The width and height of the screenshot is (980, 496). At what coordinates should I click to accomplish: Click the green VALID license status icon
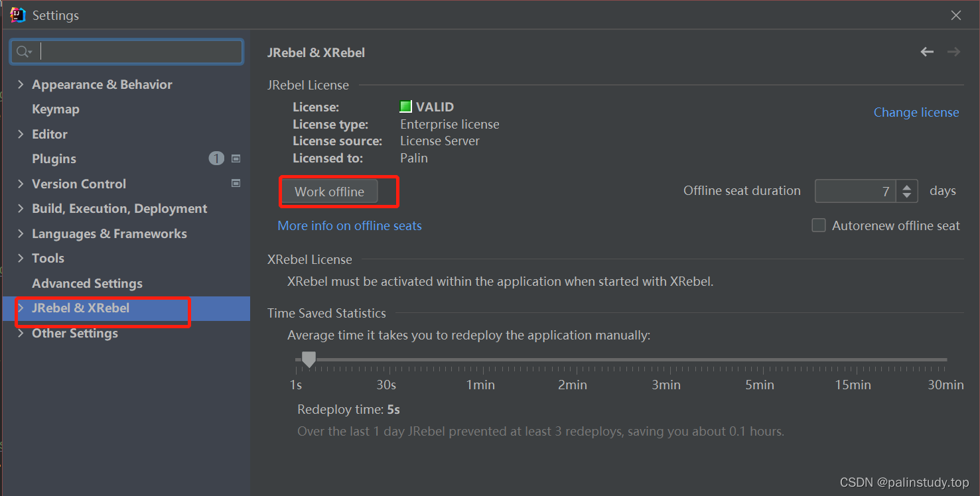tap(406, 107)
